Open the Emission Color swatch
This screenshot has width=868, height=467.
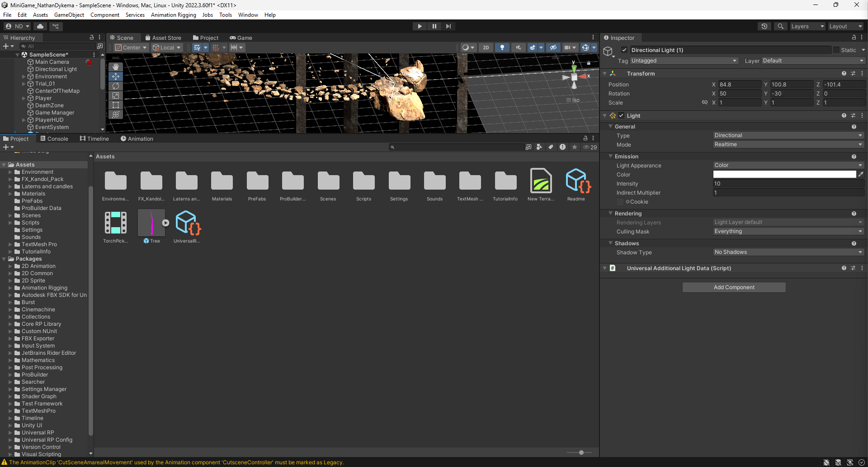click(786, 174)
